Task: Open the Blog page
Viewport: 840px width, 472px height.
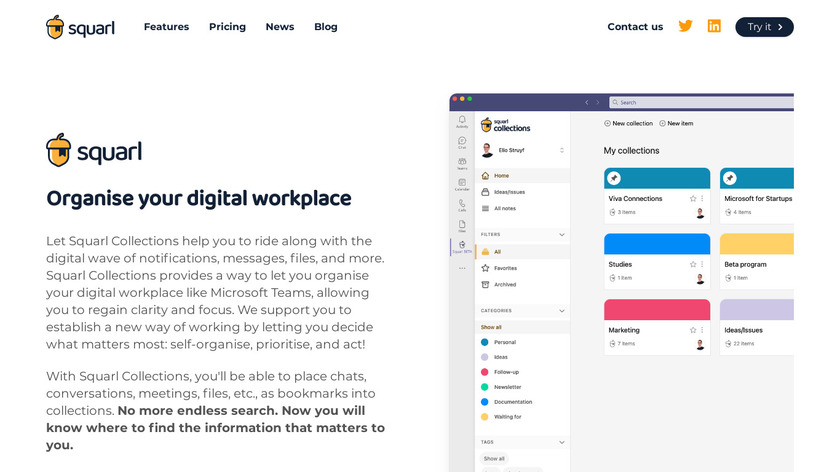Action: [x=326, y=27]
